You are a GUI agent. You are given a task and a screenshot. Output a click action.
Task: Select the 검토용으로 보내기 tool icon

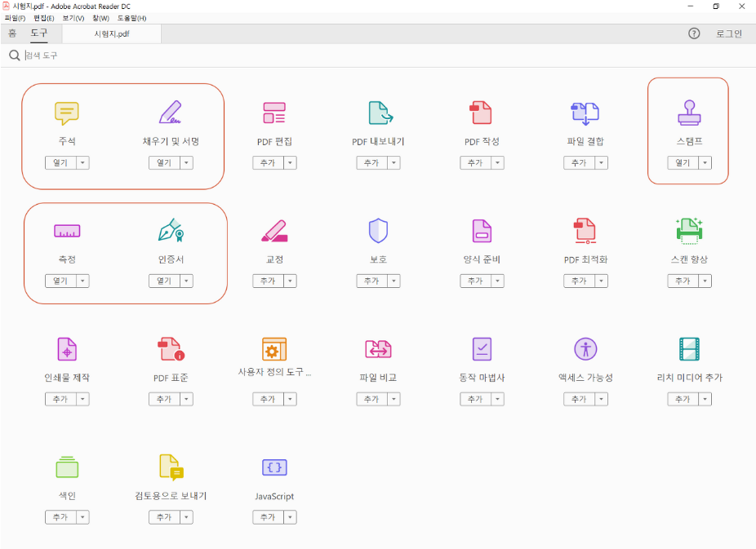point(171,467)
